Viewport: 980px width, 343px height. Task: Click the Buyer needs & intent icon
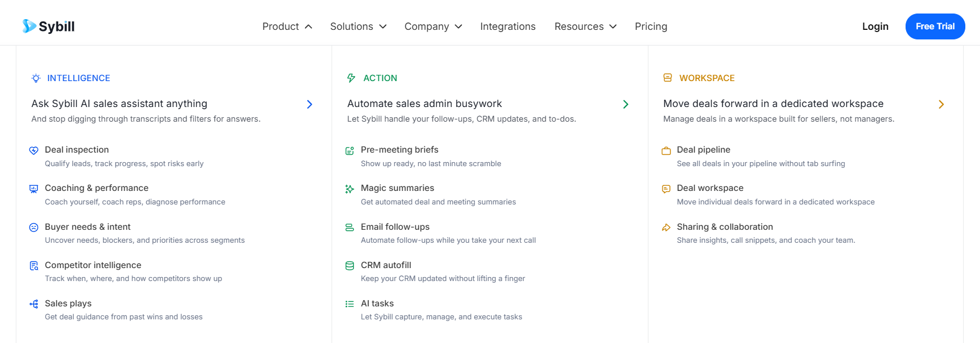coord(34,228)
